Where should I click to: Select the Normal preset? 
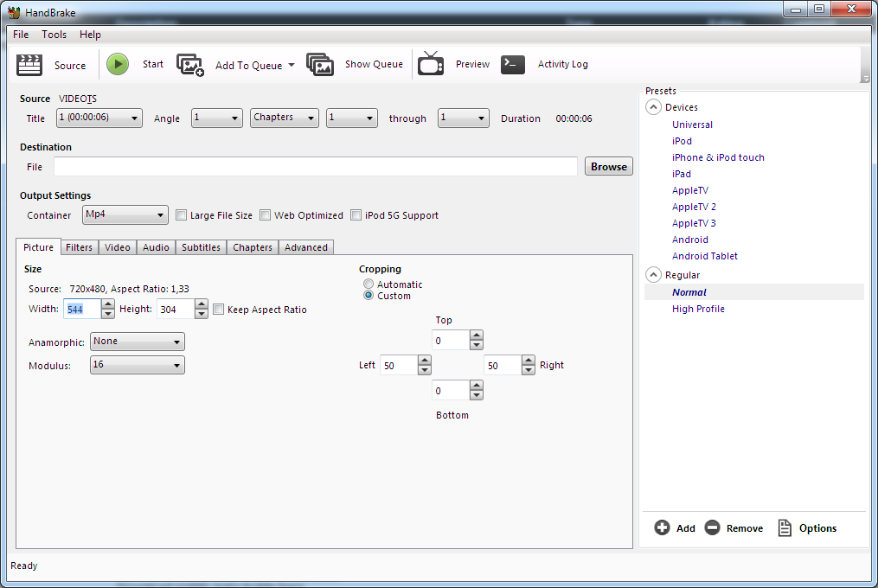point(754,291)
